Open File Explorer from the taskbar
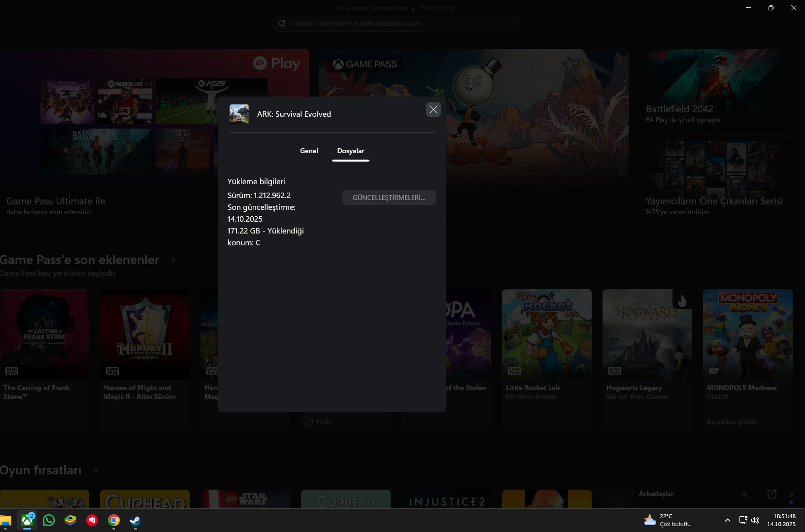 [x=5, y=520]
